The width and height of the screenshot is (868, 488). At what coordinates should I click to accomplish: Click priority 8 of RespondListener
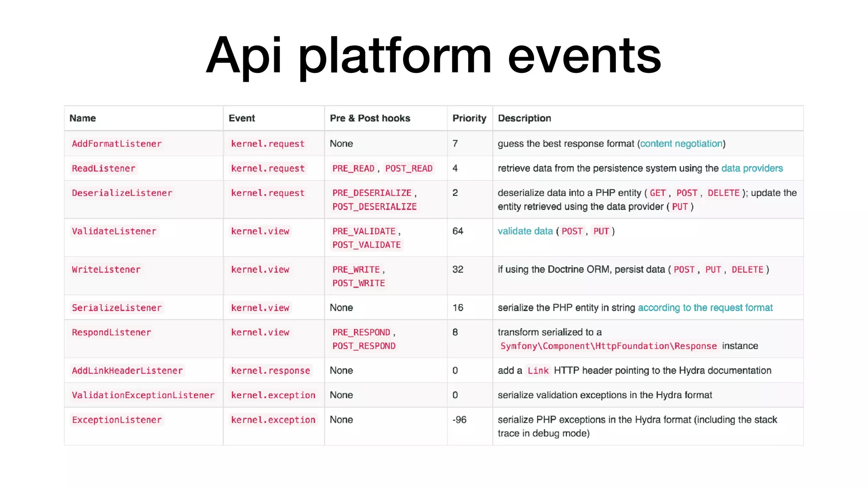point(455,332)
